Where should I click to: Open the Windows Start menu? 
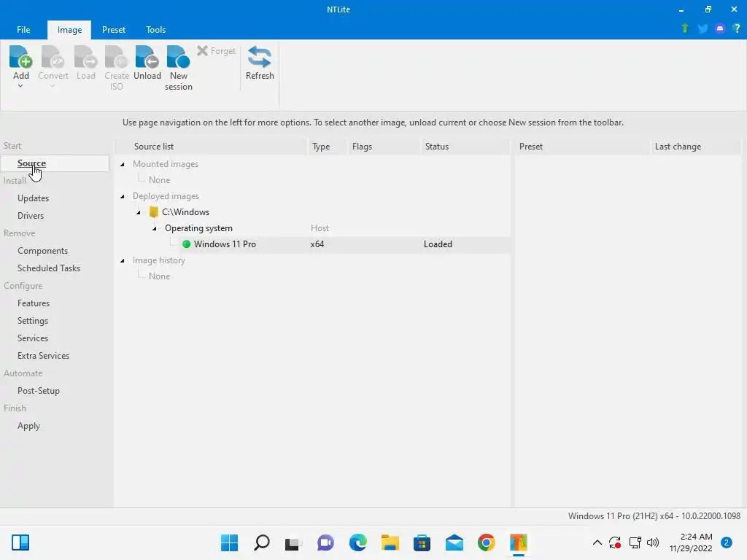coord(229,542)
